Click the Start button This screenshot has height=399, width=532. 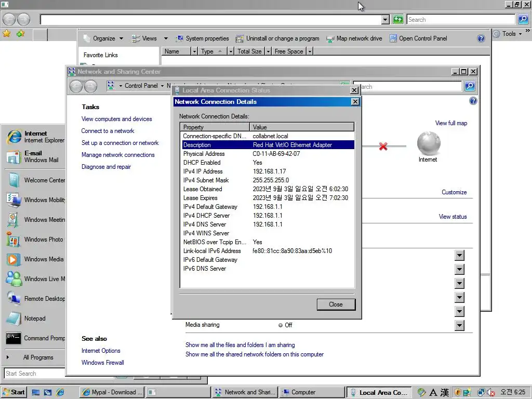coord(14,392)
